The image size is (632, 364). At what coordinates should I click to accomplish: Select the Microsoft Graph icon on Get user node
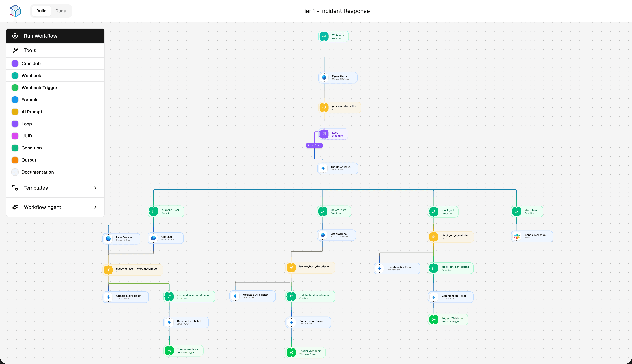[x=153, y=238]
